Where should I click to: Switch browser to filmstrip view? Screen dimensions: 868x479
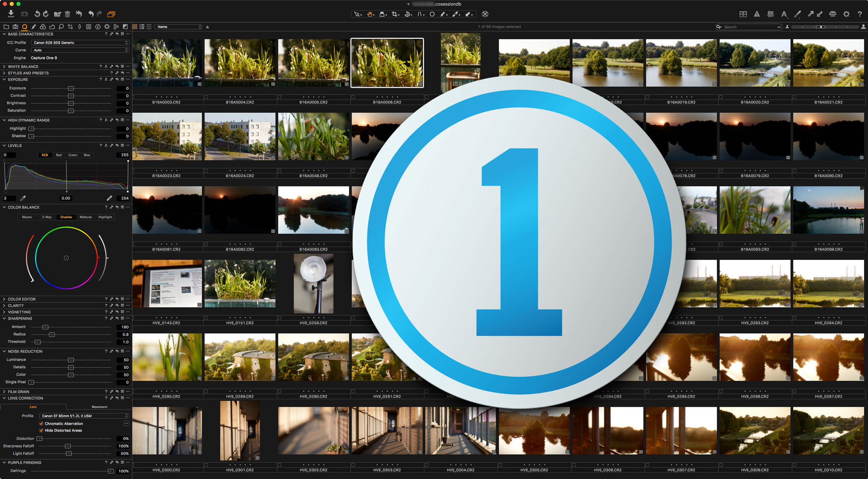pos(149,27)
